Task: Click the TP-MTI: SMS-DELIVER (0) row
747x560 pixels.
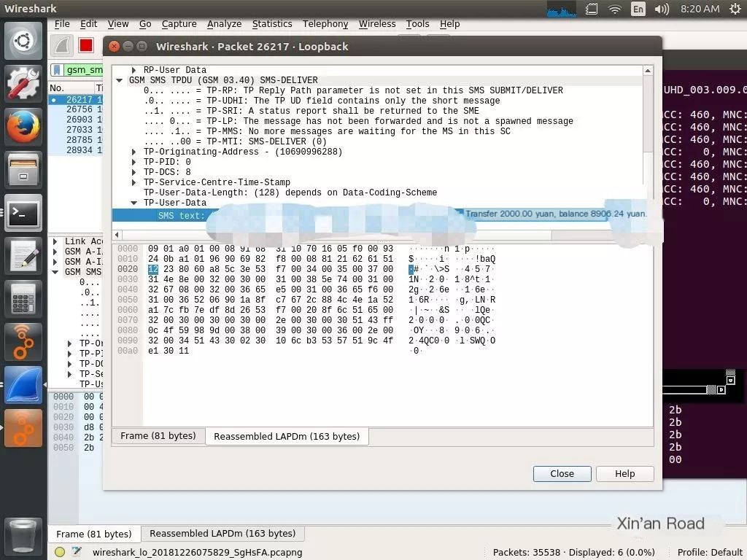Action: click(235, 141)
